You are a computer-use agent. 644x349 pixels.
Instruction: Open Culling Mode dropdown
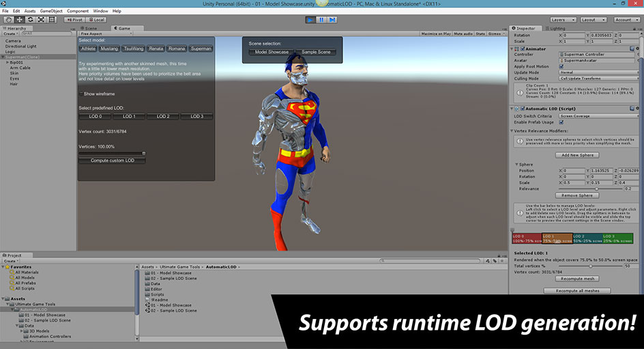599,78
